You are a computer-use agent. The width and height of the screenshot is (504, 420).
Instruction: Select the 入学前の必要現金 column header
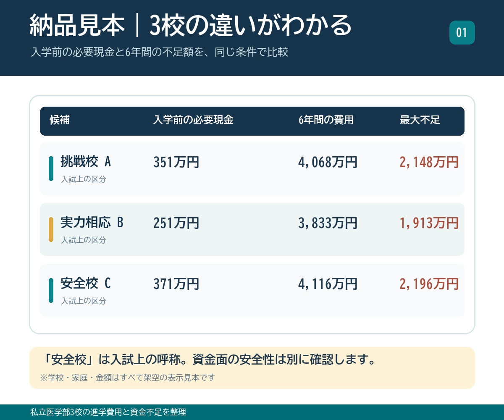coord(193,120)
